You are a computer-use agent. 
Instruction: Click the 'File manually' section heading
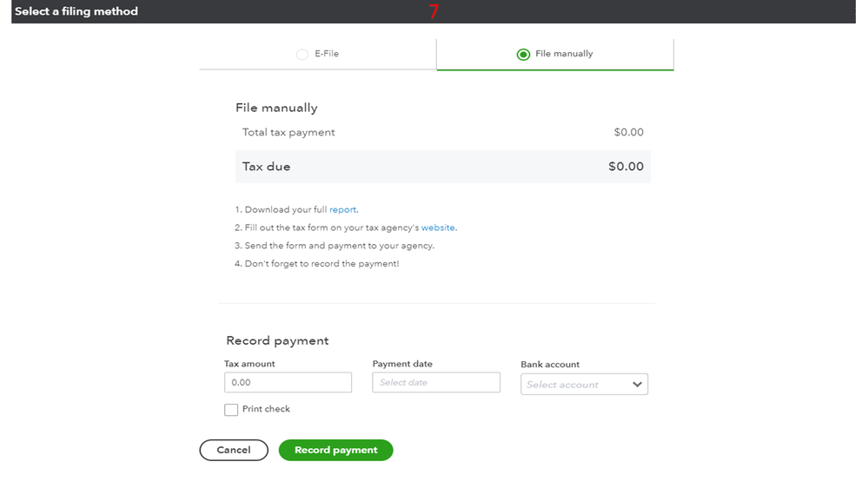pyautogui.click(x=276, y=109)
